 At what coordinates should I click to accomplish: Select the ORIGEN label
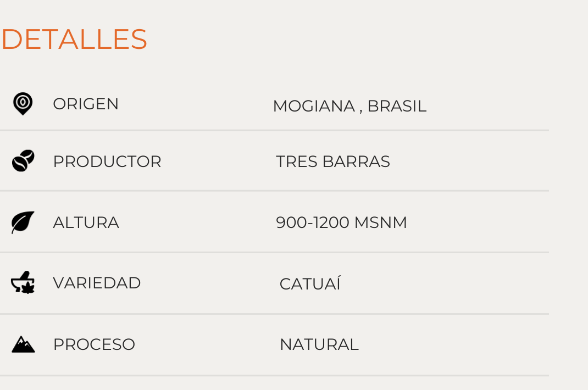[86, 104]
